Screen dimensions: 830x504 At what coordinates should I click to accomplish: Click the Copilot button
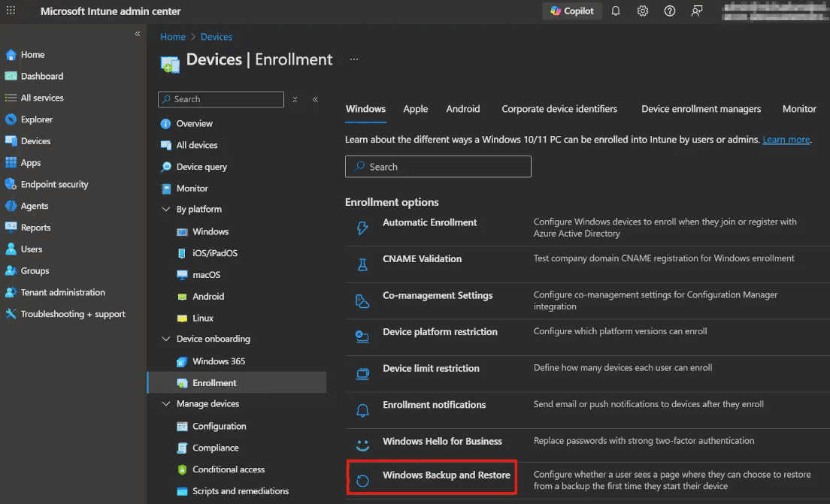pos(572,11)
